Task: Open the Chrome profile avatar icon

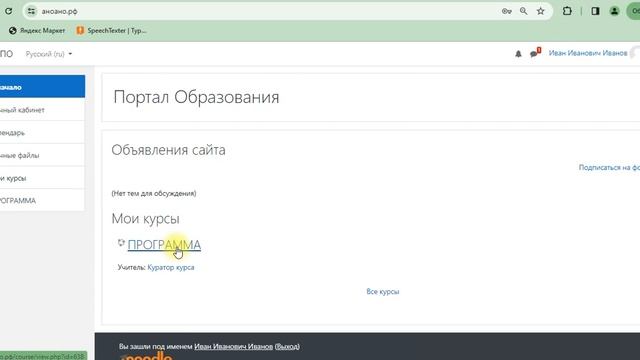Action: pos(614,11)
